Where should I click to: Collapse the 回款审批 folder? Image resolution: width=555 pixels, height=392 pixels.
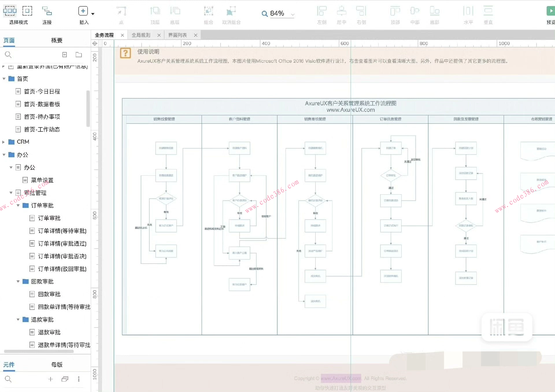click(18, 282)
